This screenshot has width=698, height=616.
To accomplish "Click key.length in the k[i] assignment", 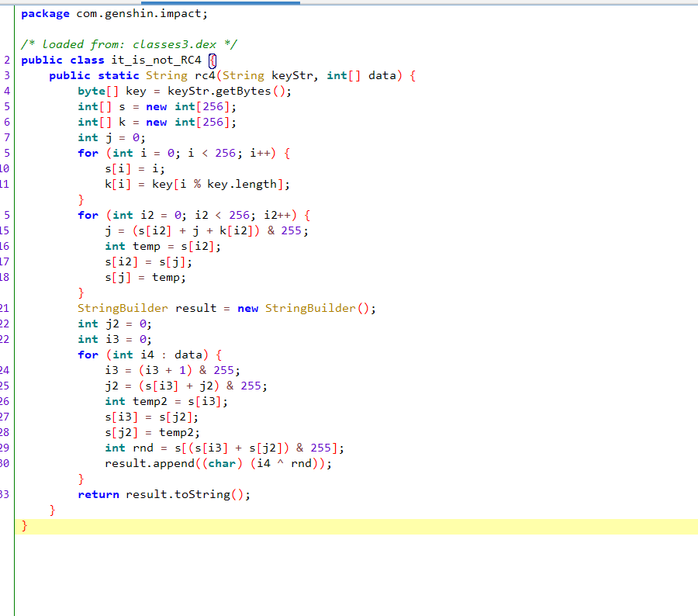I will pos(242,185).
